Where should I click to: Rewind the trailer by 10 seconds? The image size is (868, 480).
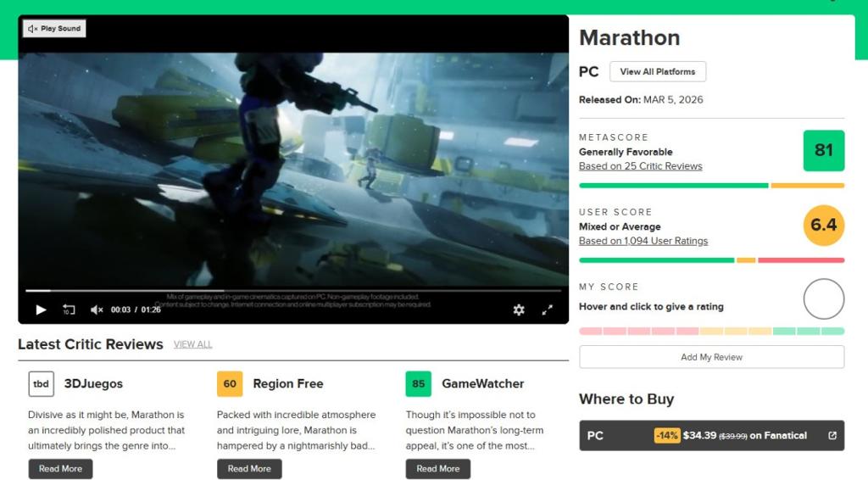69,310
